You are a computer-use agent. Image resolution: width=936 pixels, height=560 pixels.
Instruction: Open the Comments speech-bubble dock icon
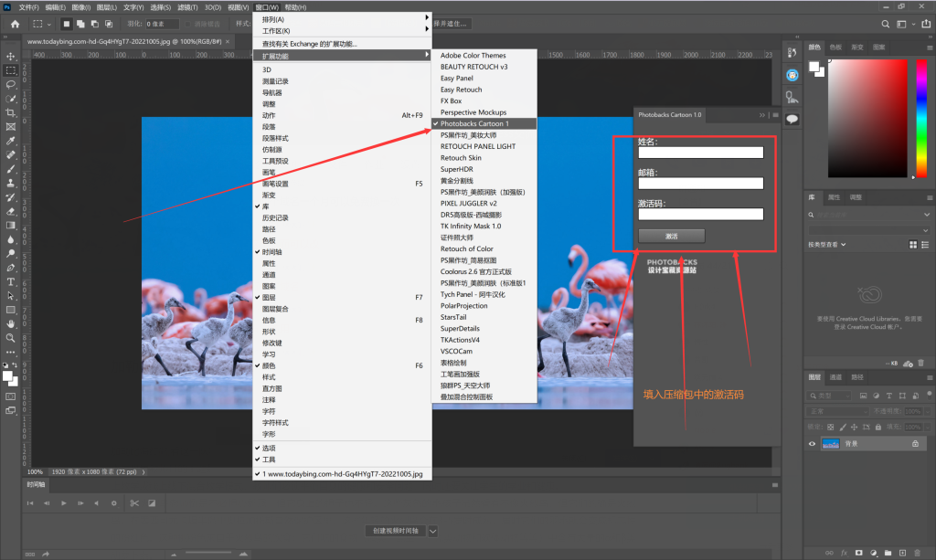coord(792,119)
